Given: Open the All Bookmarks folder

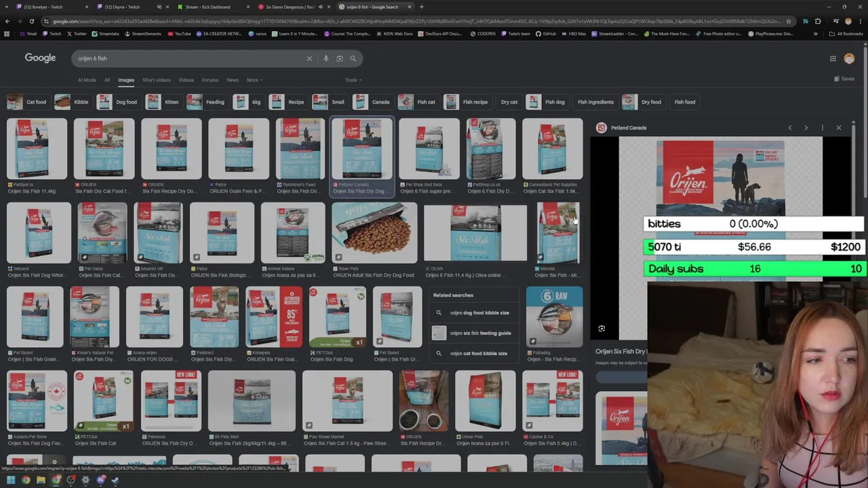Looking at the screenshot, I should pos(848,34).
